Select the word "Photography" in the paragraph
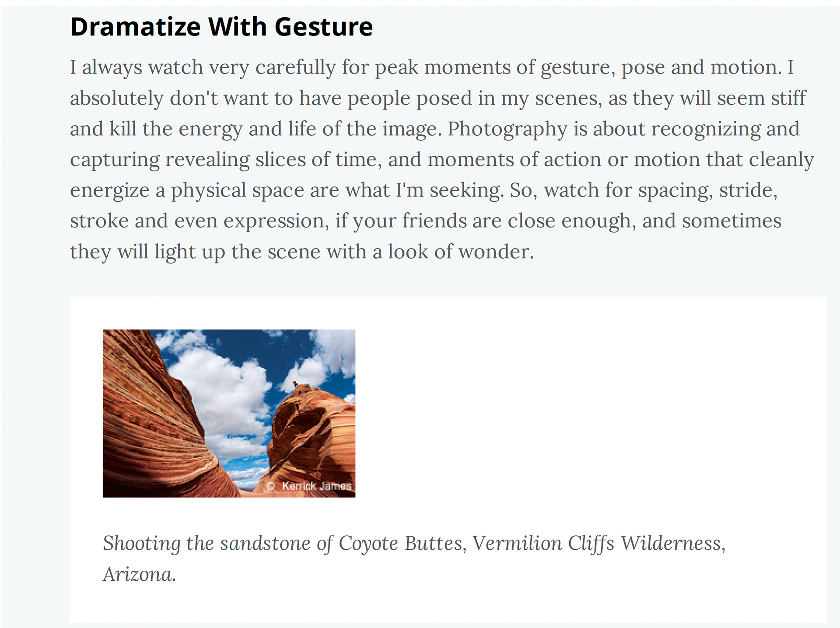 point(507,129)
